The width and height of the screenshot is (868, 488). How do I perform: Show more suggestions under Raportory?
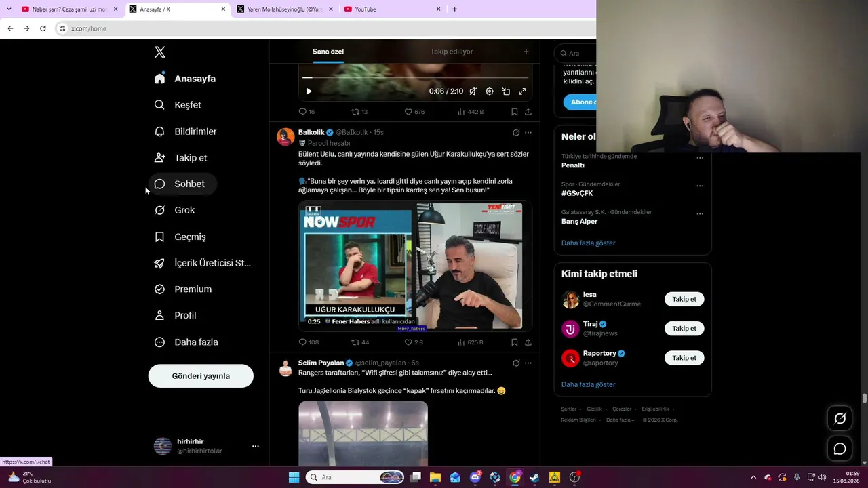(588, 384)
